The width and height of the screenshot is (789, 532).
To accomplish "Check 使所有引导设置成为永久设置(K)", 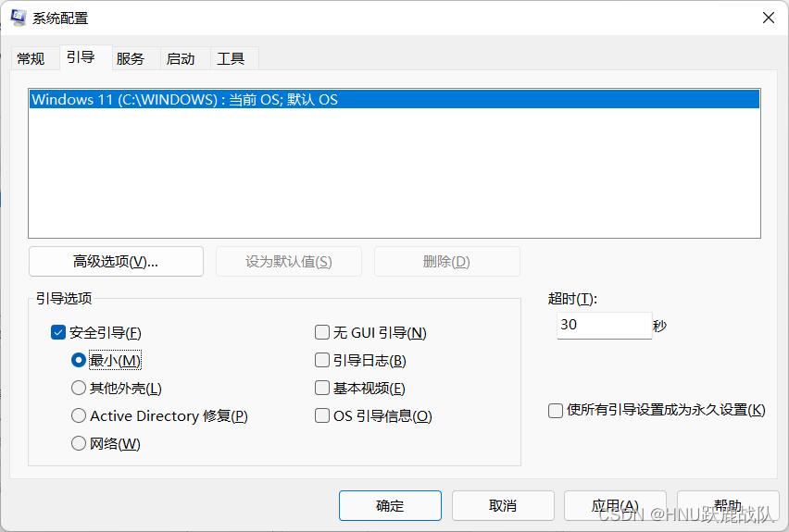I will [x=556, y=410].
